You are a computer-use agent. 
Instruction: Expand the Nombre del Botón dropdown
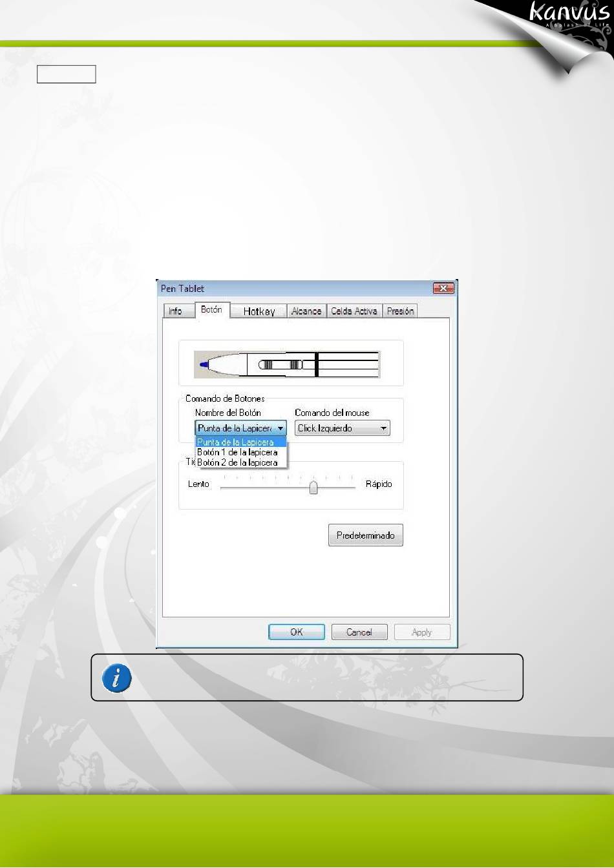click(240, 428)
